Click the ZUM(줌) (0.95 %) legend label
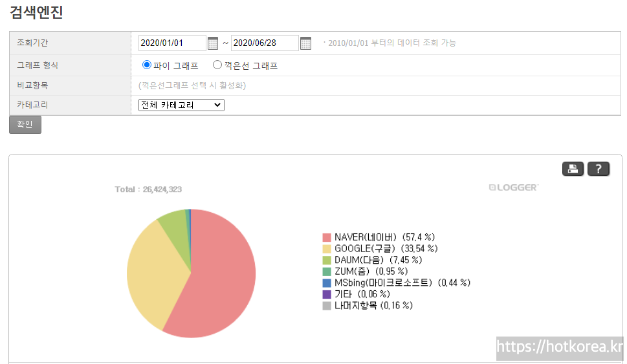 pyautogui.click(x=371, y=272)
